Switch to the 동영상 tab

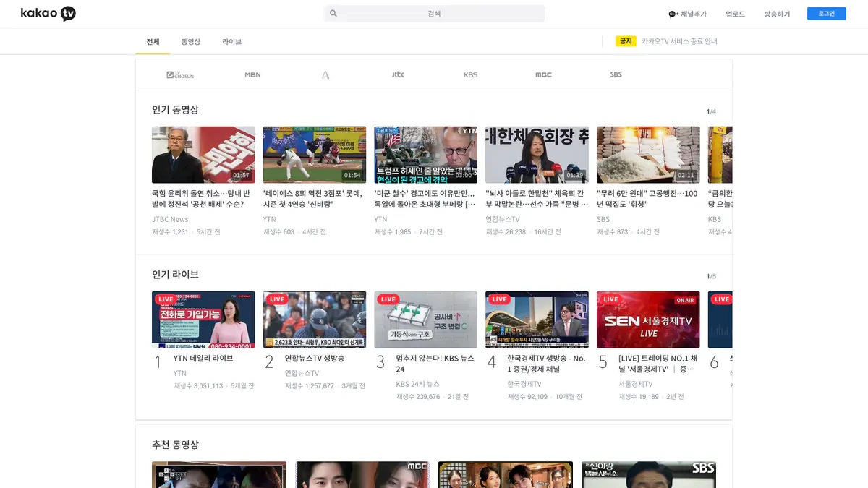(x=191, y=42)
